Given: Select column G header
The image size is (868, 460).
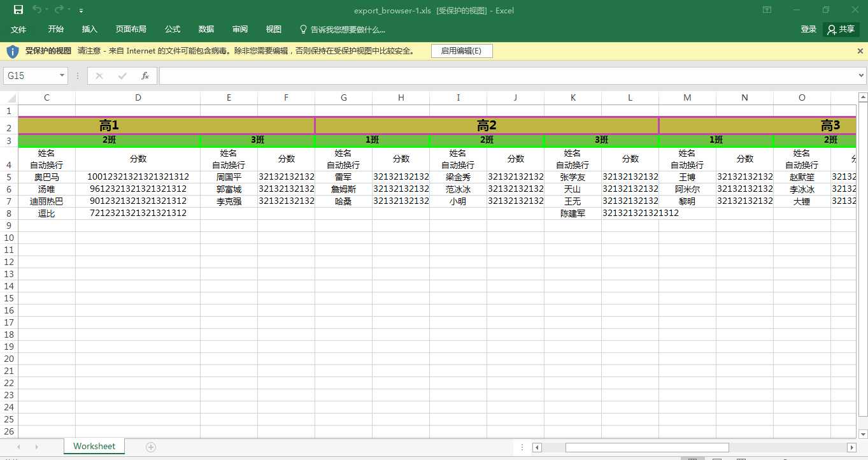Looking at the screenshot, I should pyautogui.click(x=344, y=97).
